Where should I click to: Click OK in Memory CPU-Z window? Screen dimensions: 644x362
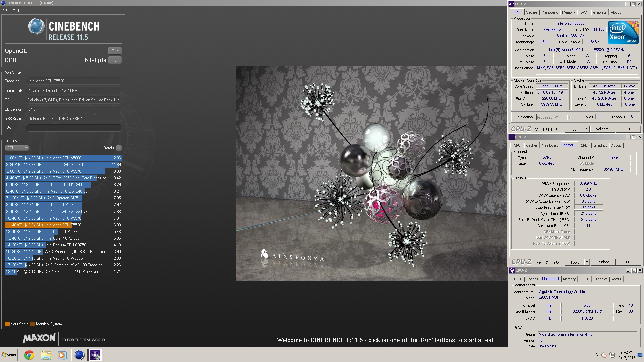pos(628,262)
